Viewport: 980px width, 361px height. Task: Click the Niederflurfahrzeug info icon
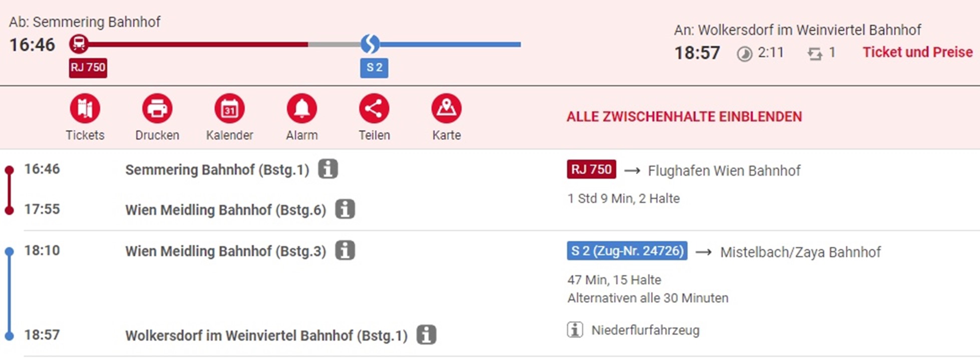(575, 330)
